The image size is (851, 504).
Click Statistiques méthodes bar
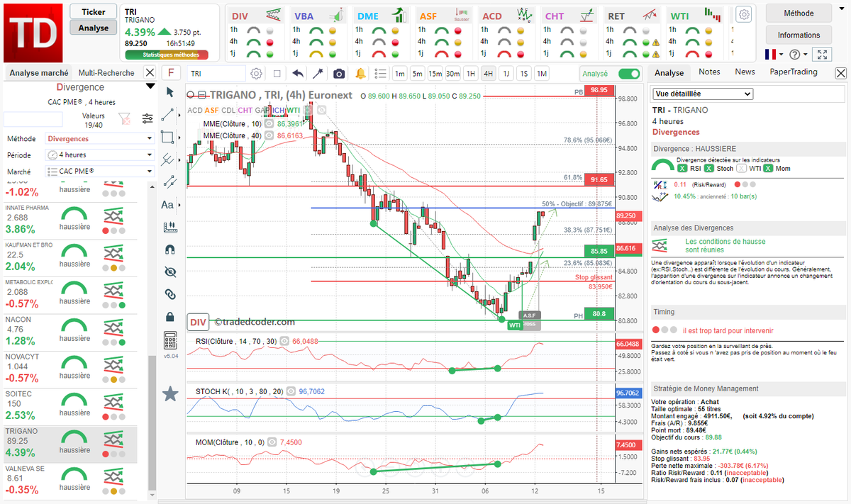(167, 55)
